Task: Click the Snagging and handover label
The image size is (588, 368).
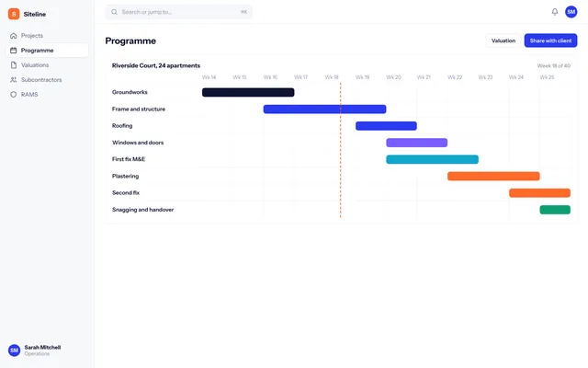Action: pyautogui.click(x=143, y=210)
